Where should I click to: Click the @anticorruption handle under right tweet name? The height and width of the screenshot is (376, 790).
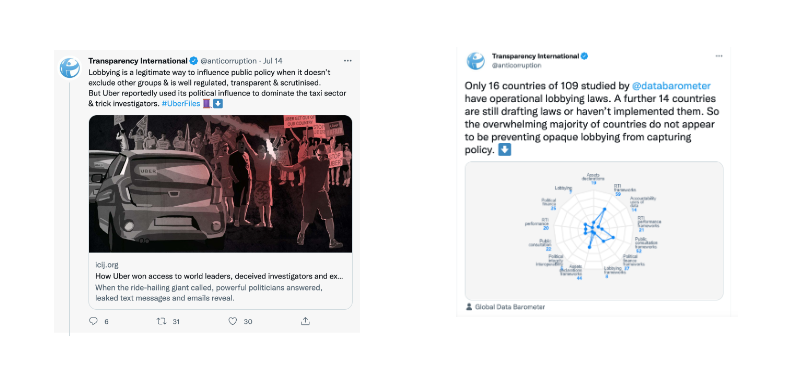click(x=516, y=66)
